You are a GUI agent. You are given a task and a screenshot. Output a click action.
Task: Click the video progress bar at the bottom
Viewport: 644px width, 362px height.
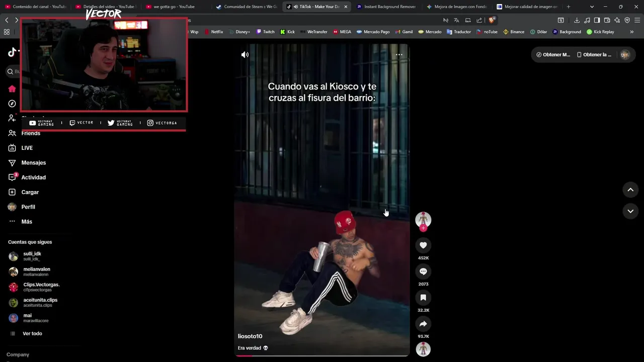[x=321, y=355]
